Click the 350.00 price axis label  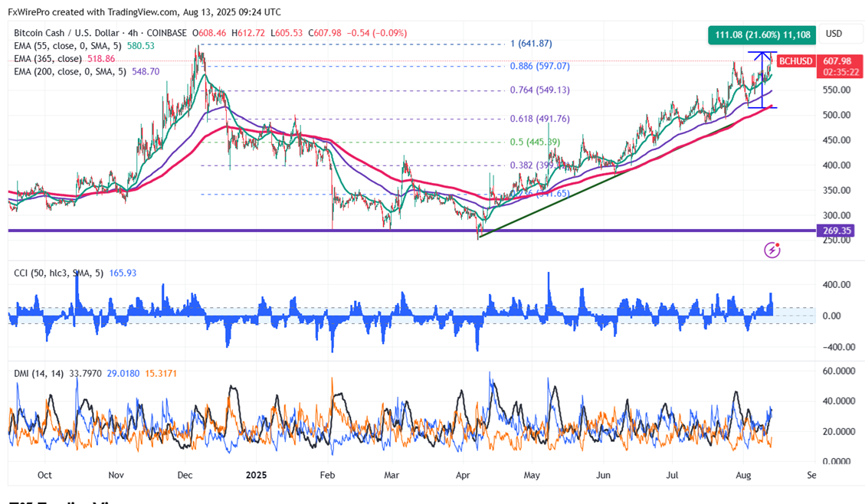click(x=837, y=190)
